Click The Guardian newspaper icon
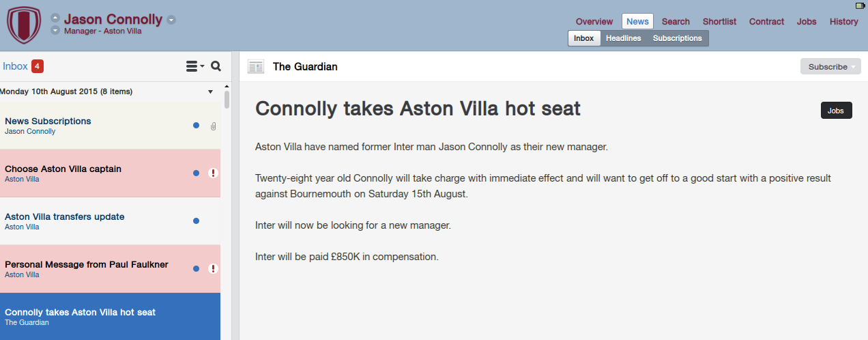 click(x=256, y=67)
